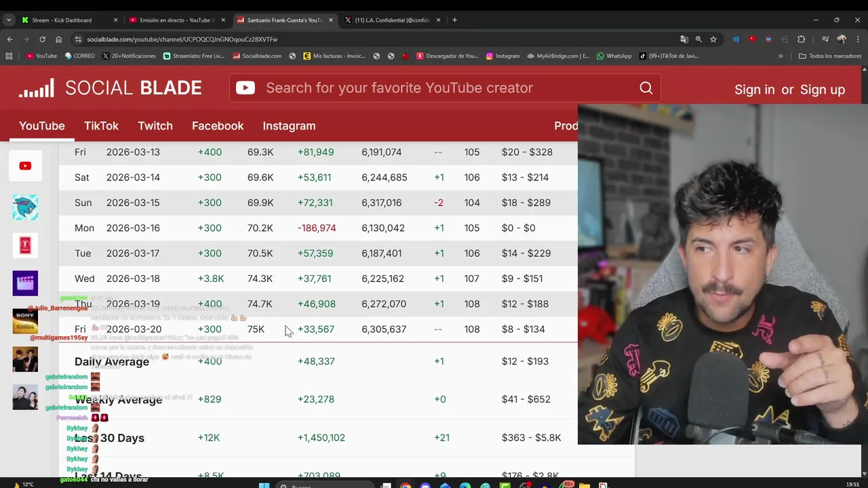Screen dimensions: 868x488
Task: Click the browser back arrow
Action: tap(9, 39)
